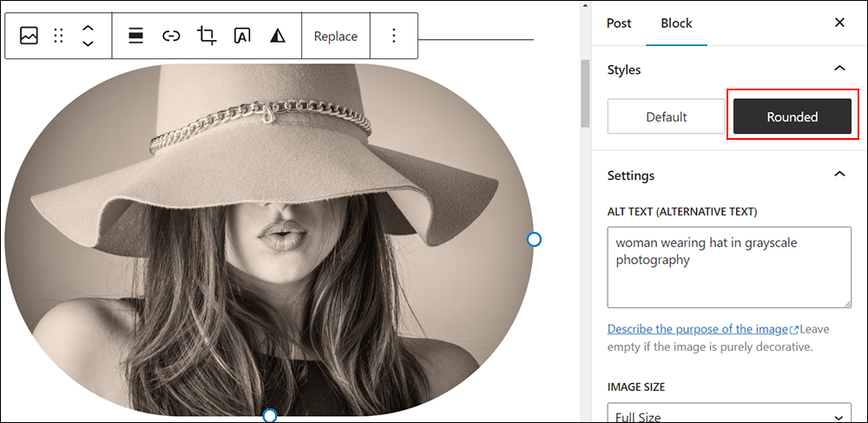This screenshot has width=868, height=423.
Task: Click the Image block type icon
Action: click(x=29, y=36)
